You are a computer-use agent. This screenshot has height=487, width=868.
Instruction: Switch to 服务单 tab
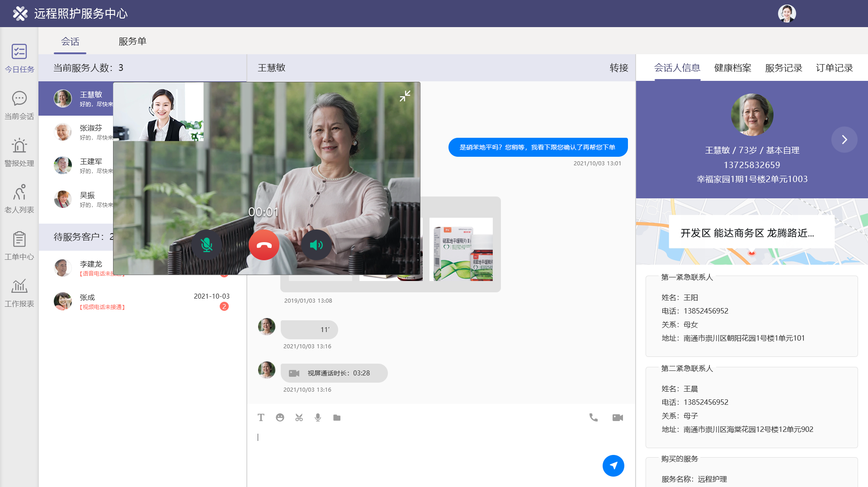pyautogui.click(x=132, y=41)
